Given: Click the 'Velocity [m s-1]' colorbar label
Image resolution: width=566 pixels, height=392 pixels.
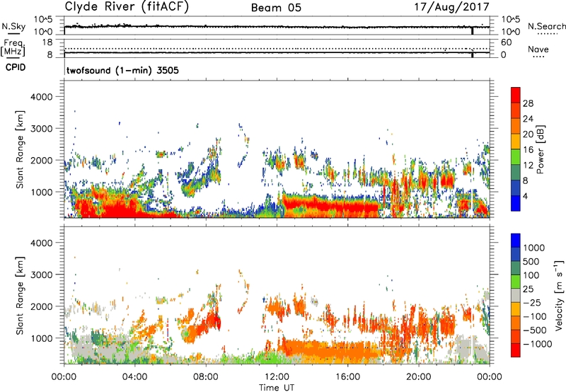Looking at the screenshot, I should click(x=559, y=295).
